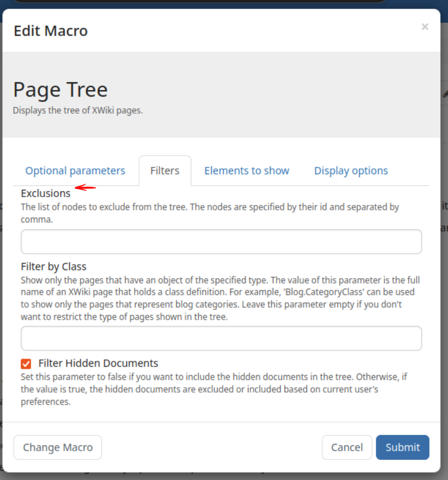This screenshot has width=448, height=480.
Task: Click the Exclusions text input field
Action: tap(221, 242)
